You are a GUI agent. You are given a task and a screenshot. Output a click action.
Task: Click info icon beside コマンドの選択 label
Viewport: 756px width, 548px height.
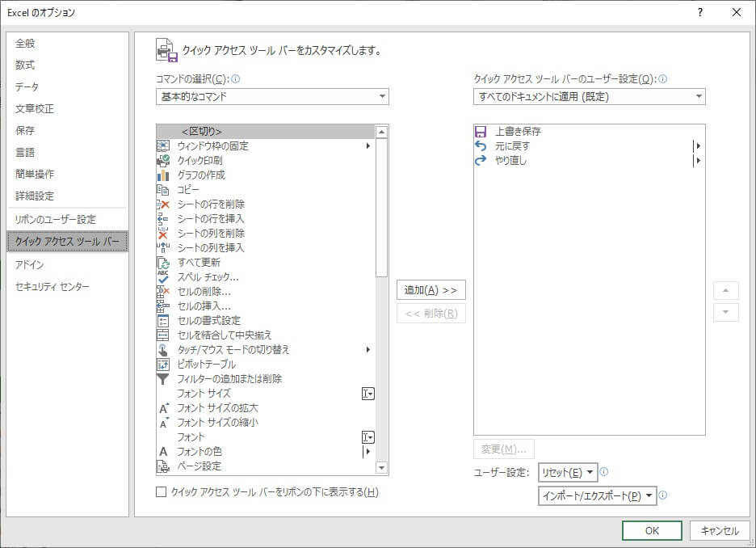235,78
